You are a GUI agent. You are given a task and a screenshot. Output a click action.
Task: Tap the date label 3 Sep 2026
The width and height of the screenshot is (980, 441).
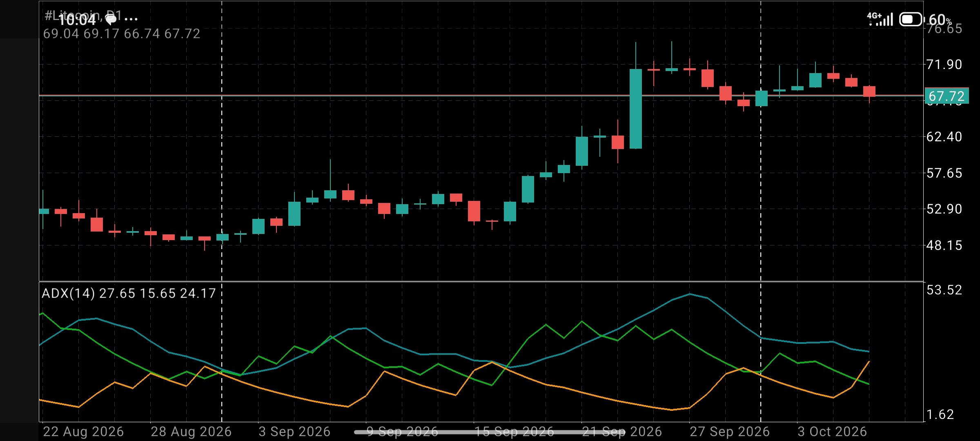(294, 432)
